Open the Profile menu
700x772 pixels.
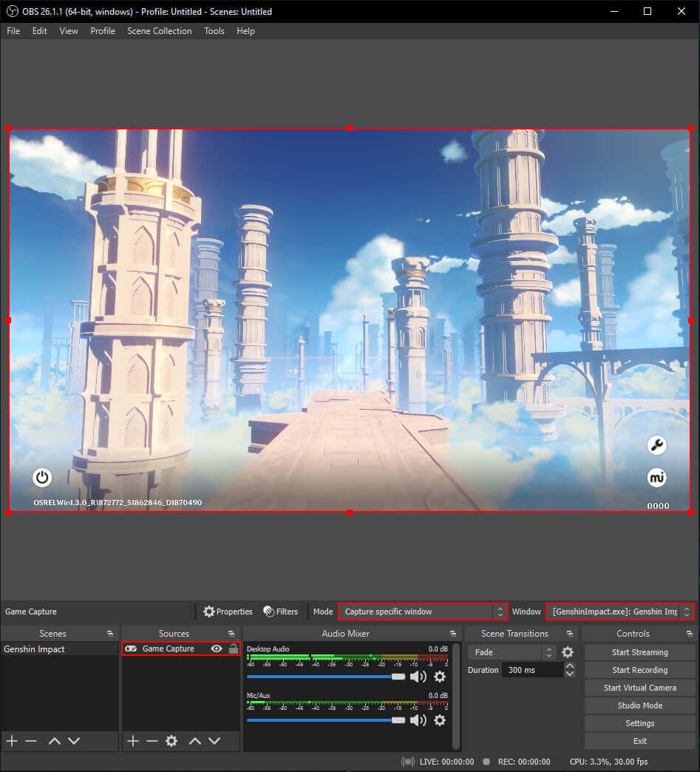(x=103, y=31)
